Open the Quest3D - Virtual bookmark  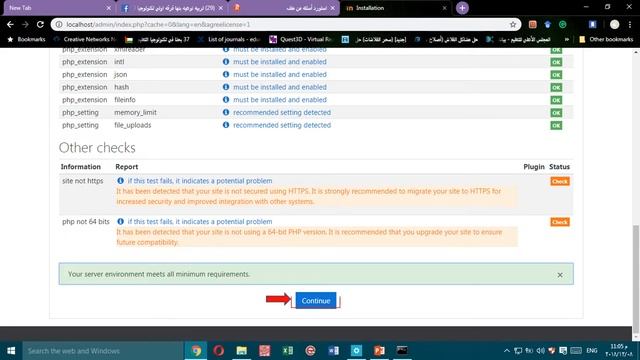coord(301,40)
